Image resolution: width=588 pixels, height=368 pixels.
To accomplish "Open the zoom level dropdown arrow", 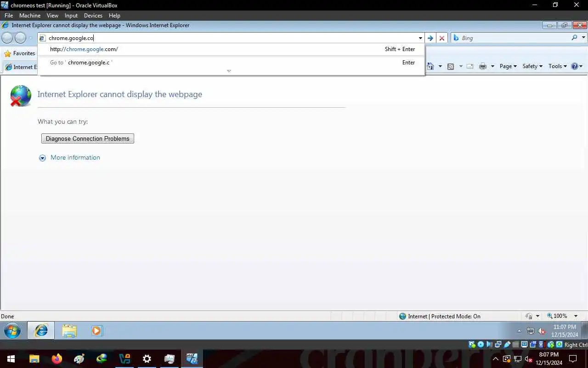I will pos(576,316).
